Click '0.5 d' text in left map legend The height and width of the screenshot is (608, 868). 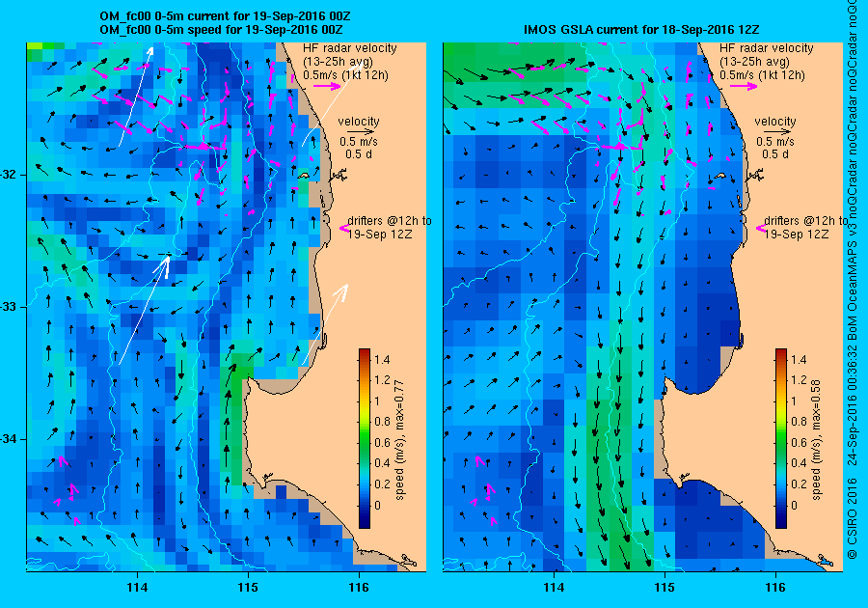click(359, 154)
